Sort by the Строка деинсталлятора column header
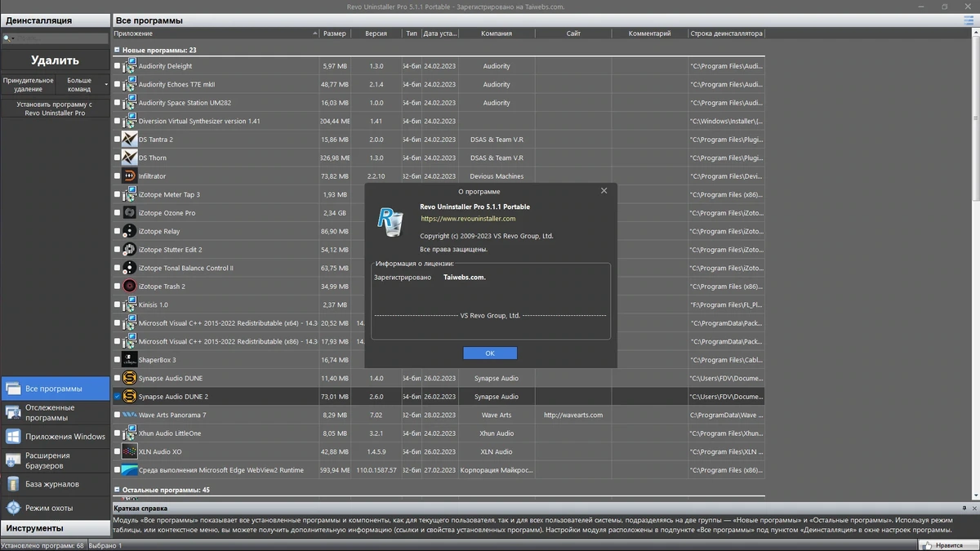This screenshot has height=551, width=980. click(x=726, y=33)
